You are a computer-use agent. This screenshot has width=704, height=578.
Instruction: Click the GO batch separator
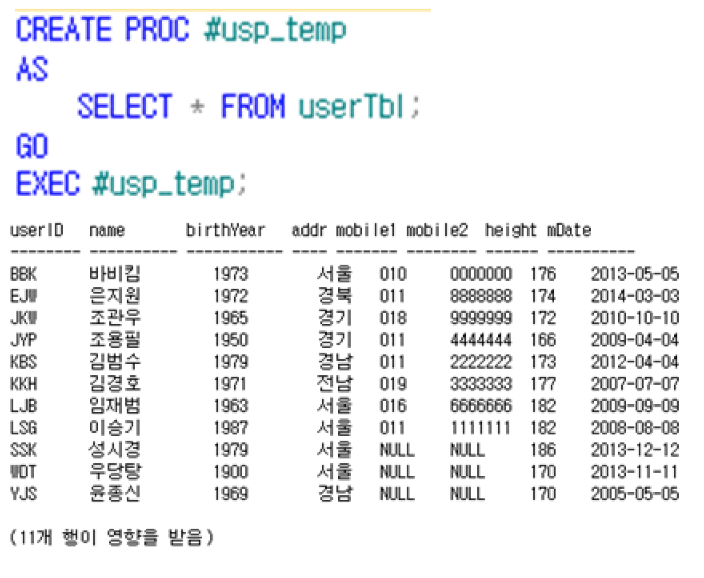tap(32, 146)
